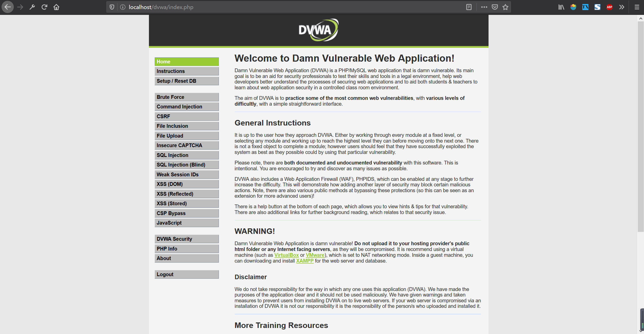Toggle reader view icon in address bar
Screen dimensions: 644x334
(x=469, y=7)
